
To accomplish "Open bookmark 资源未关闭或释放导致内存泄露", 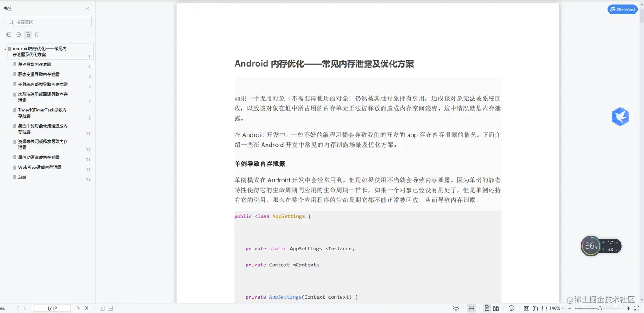I will click(43, 144).
